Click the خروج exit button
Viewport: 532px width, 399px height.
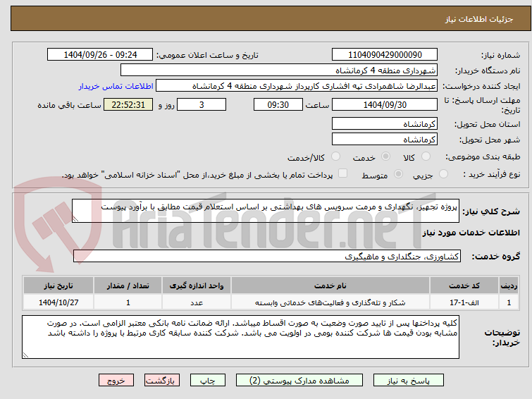116,381
